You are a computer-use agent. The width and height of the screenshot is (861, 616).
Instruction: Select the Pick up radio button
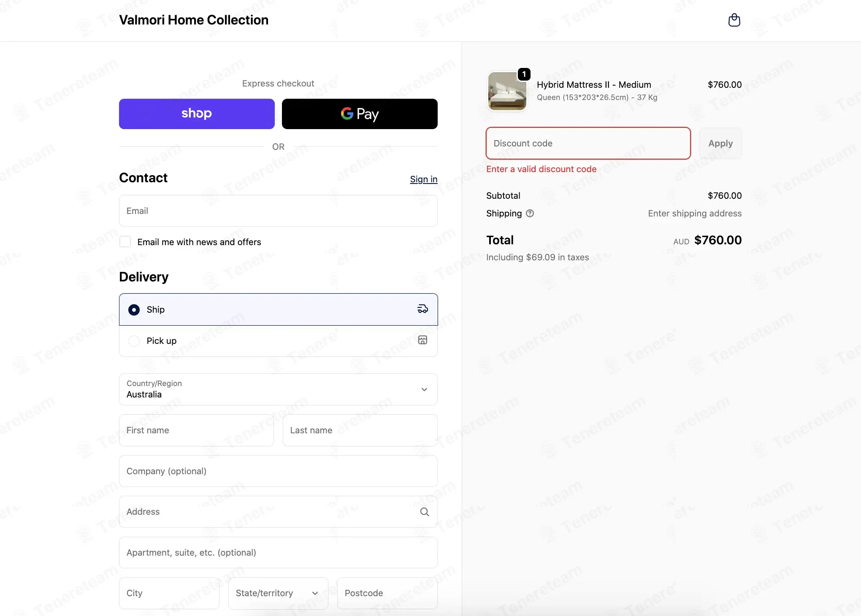(x=134, y=341)
